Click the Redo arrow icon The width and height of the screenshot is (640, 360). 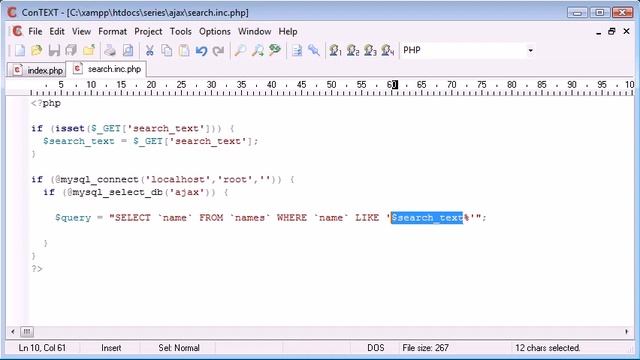pos(218,51)
